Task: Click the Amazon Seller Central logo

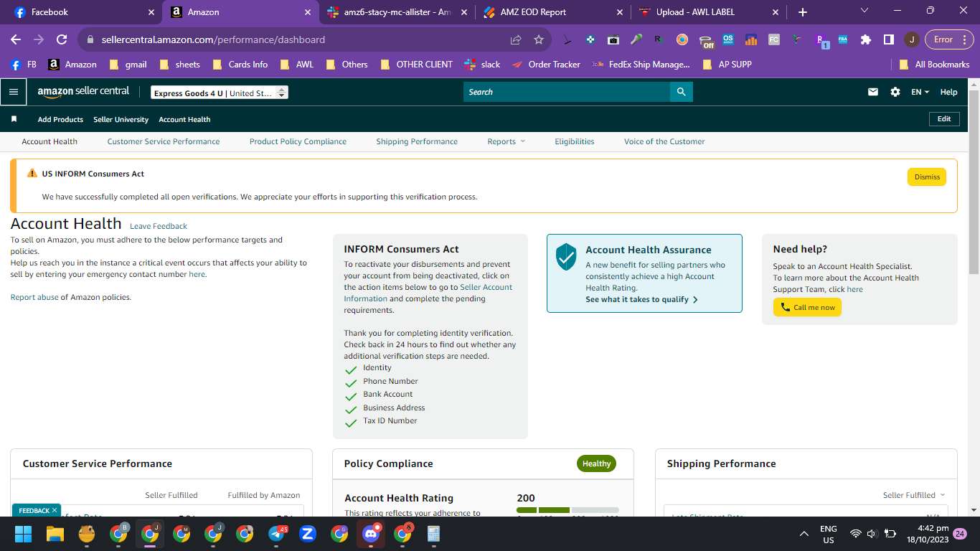Action: (84, 92)
